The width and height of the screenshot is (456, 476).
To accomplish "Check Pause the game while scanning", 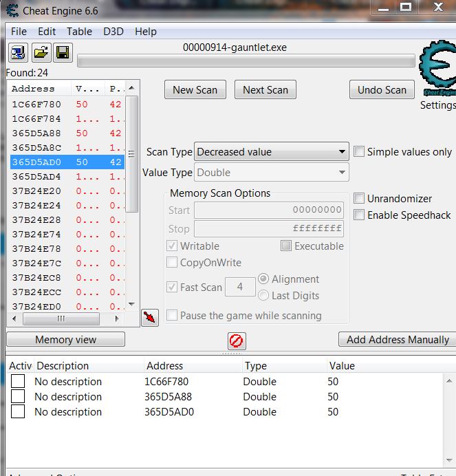I will (x=172, y=315).
